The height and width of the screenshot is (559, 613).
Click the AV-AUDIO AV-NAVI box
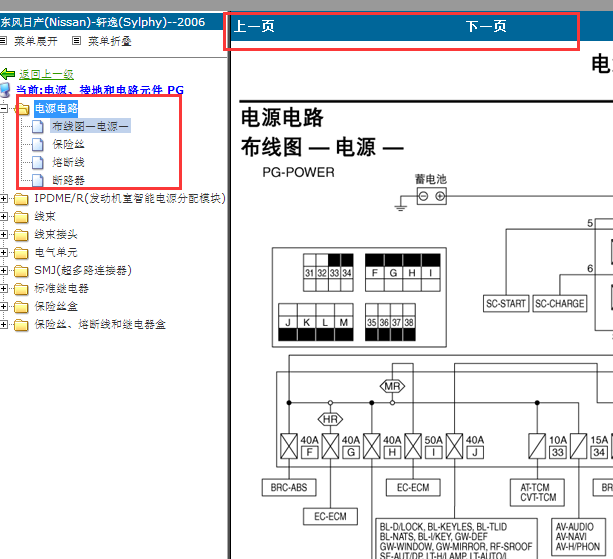578,537
